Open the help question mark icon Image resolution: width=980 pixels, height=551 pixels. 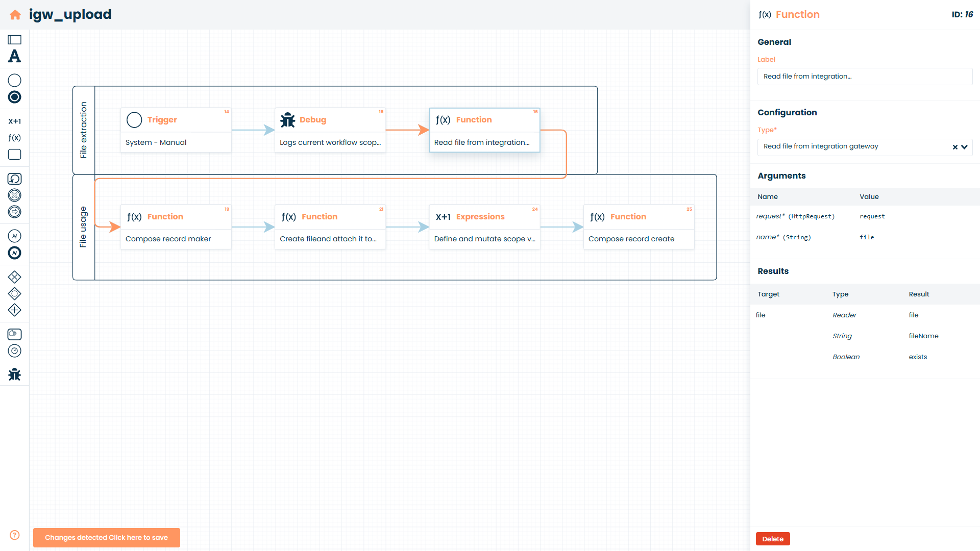(x=14, y=535)
